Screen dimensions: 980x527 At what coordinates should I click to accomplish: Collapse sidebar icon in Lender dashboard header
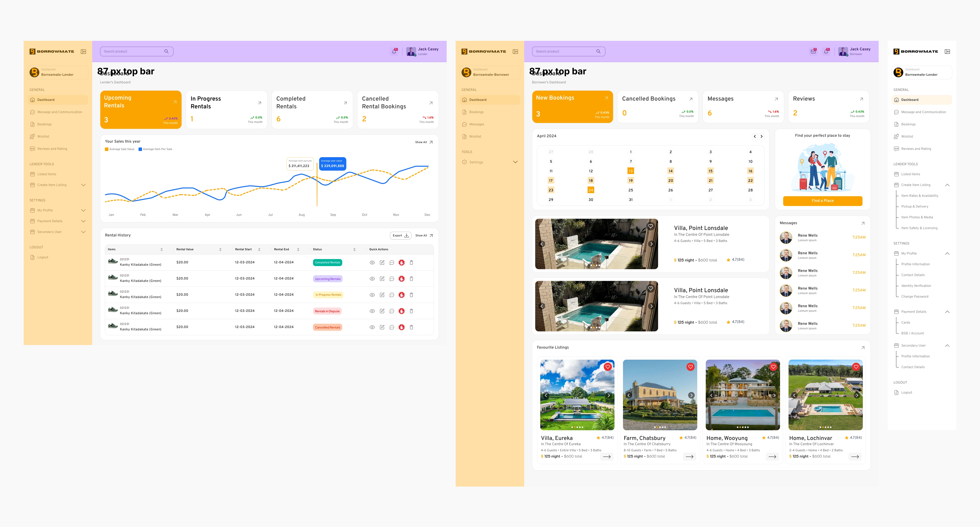[x=83, y=51]
